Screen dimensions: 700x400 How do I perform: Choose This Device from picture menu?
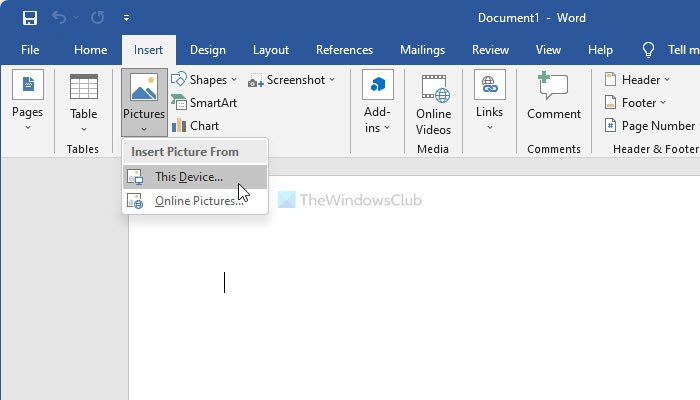coord(195,177)
